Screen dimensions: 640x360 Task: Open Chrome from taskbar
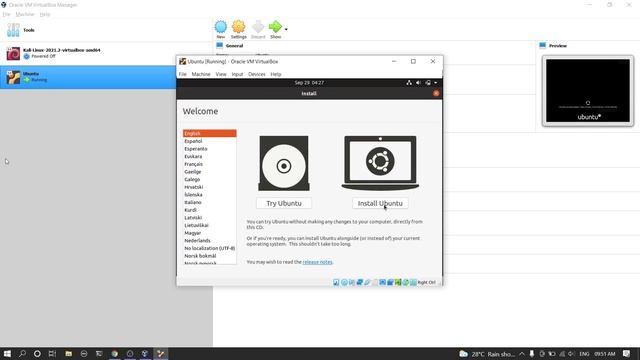(115, 353)
